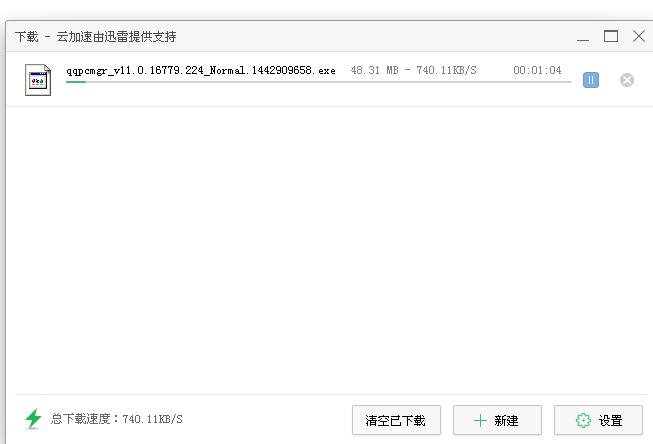Click the 下载 - 云加速由迅雷提供支持 title text
This screenshot has width=653, height=444.
point(96,37)
